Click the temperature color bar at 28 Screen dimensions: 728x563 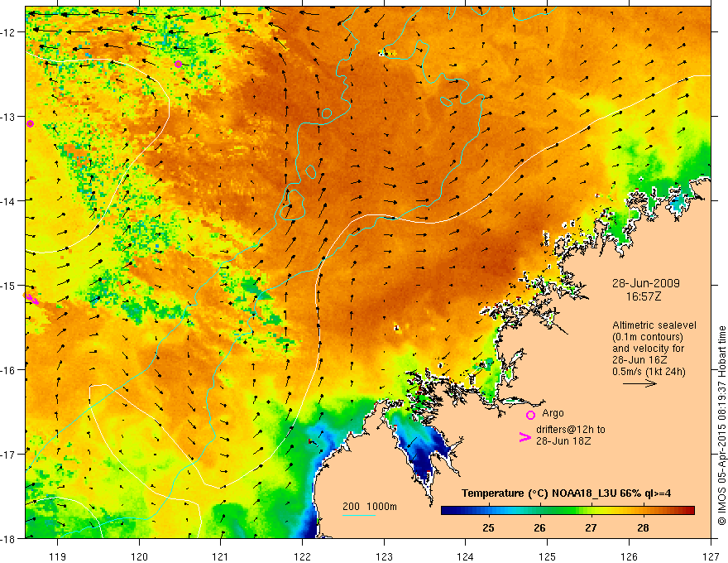tap(643, 511)
